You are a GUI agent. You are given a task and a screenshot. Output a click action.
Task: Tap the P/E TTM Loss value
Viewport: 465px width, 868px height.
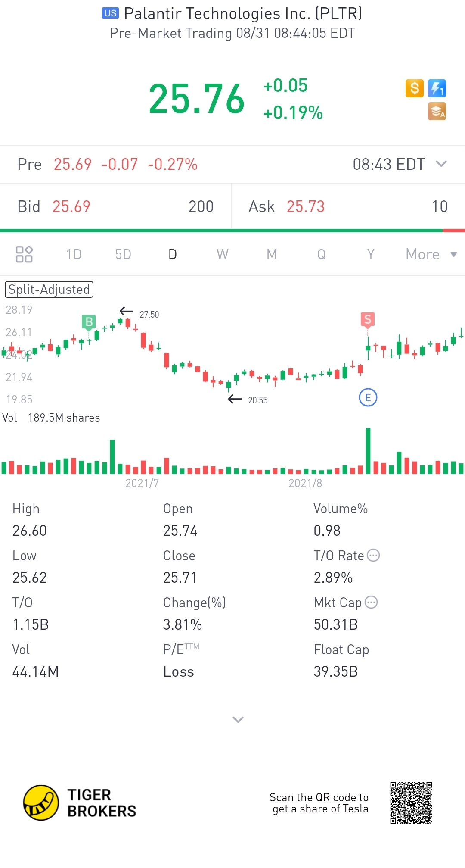pos(179,671)
